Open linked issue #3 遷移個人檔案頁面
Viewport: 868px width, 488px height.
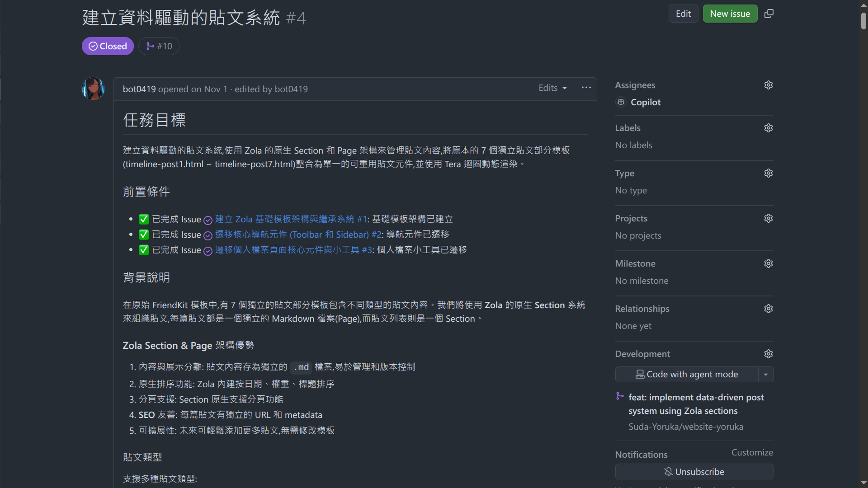[293, 250]
